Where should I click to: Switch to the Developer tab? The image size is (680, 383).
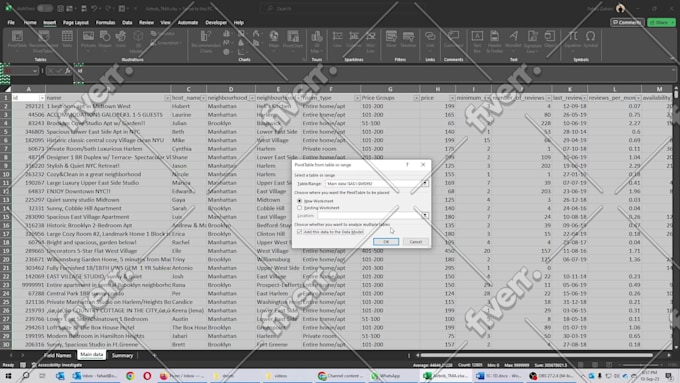216,23
